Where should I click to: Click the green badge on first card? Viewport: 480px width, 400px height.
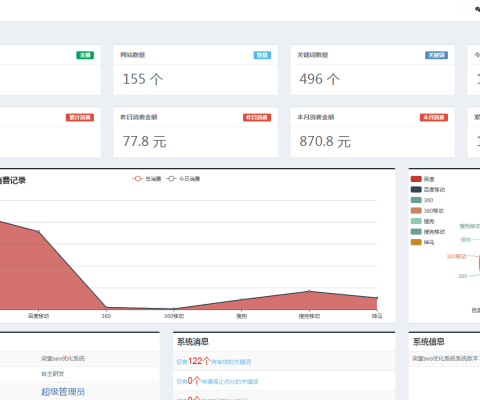click(x=85, y=55)
